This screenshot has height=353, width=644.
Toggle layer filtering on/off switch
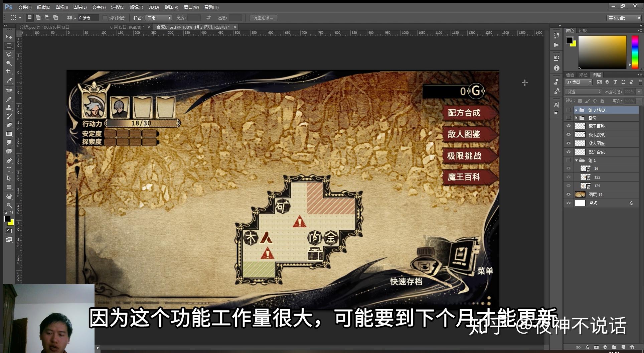pyautogui.click(x=640, y=82)
